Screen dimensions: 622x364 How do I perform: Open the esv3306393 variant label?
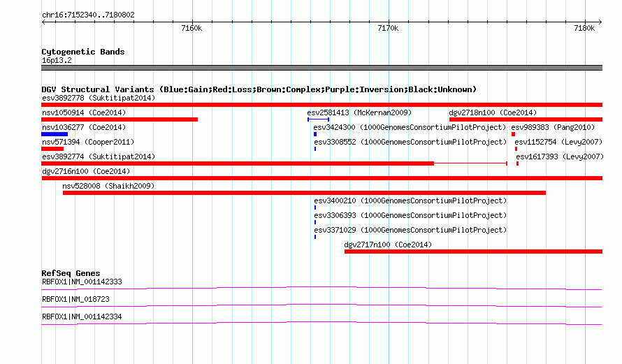coord(410,215)
